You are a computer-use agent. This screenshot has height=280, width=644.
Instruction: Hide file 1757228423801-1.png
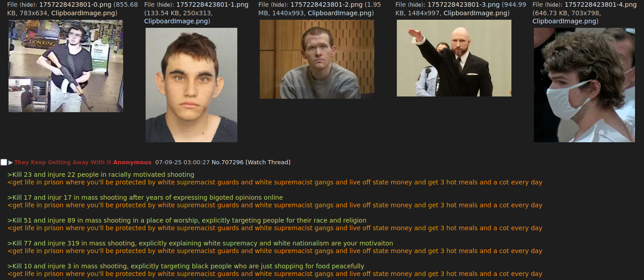(165, 4)
